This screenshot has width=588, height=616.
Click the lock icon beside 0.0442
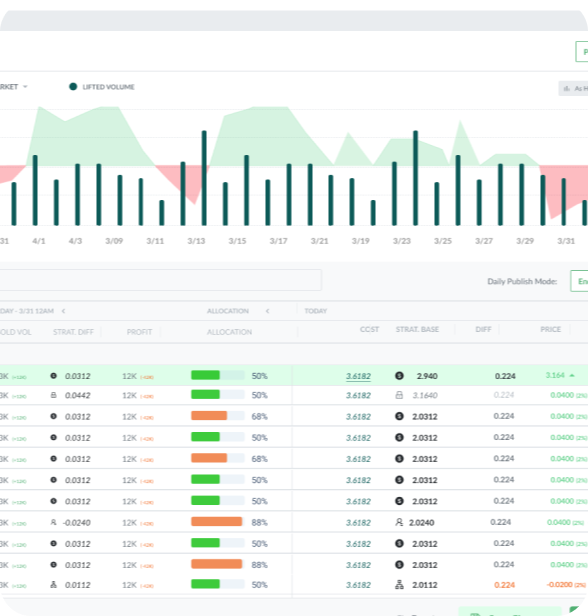pyautogui.click(x=54, y=395)
